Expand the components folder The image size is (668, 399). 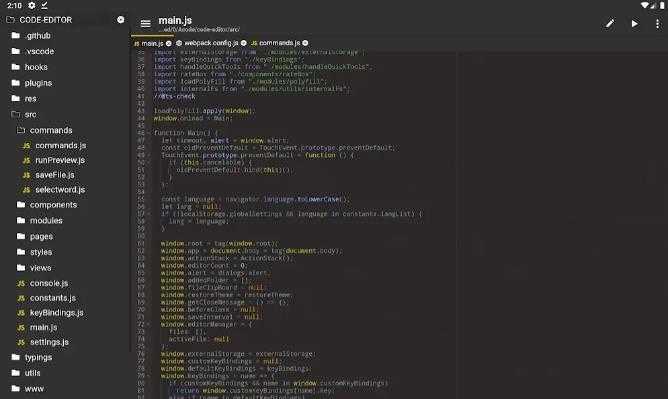click(53, 205)
